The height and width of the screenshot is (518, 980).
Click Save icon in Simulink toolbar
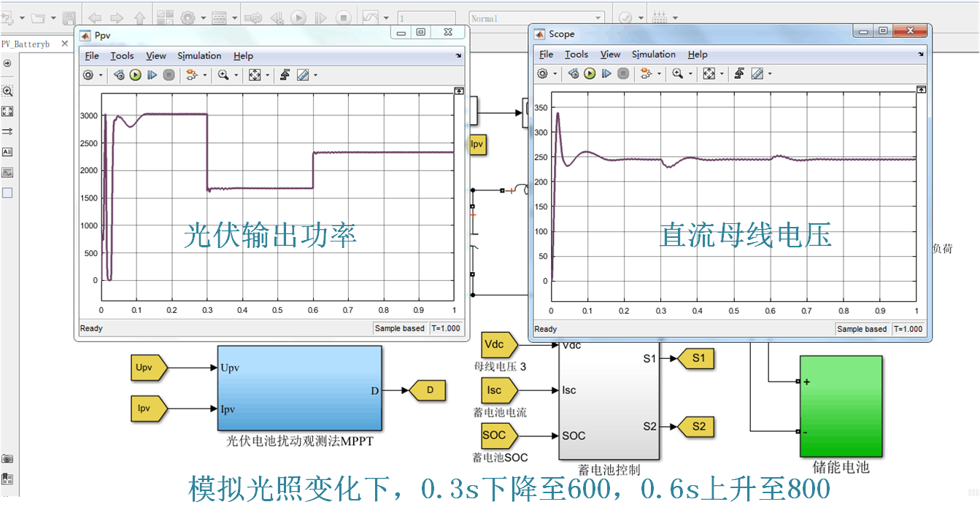click(69, 18)
